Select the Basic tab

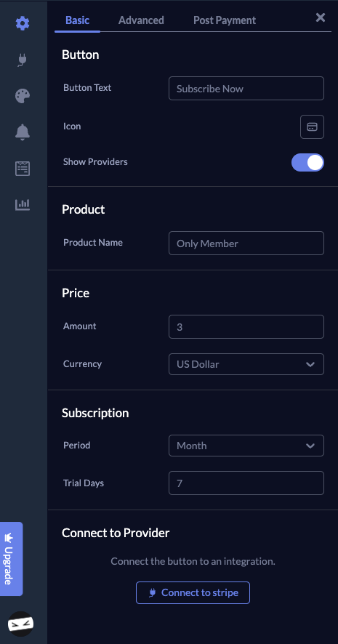click(x=77, y=20)
